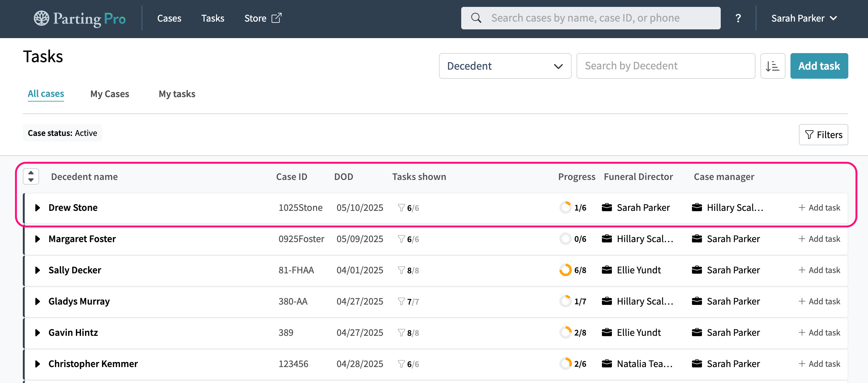Image resolution: width=868 pixels, height=383 pixels.
Task: Focus the Search by Decedent field
Action: point(665,66)
